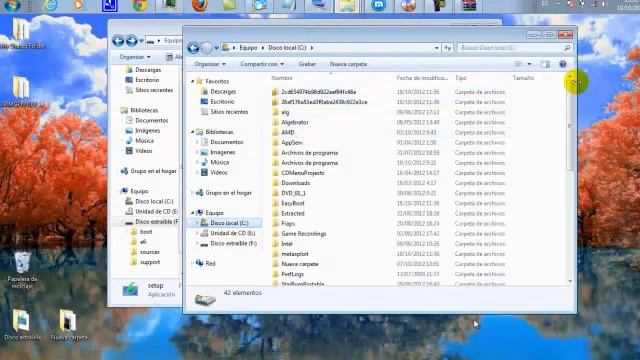
Task: Select the Extracted folder
Action: [293, 213]
